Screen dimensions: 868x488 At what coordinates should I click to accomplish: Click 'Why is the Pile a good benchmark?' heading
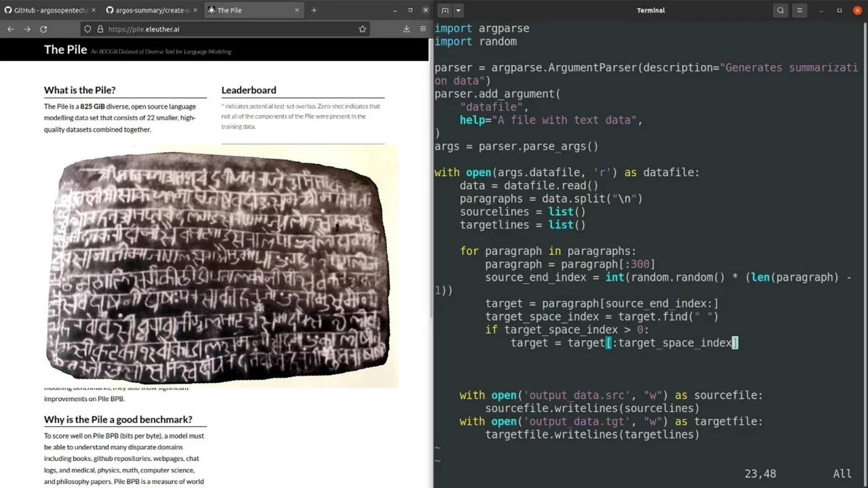click(118, 420)
